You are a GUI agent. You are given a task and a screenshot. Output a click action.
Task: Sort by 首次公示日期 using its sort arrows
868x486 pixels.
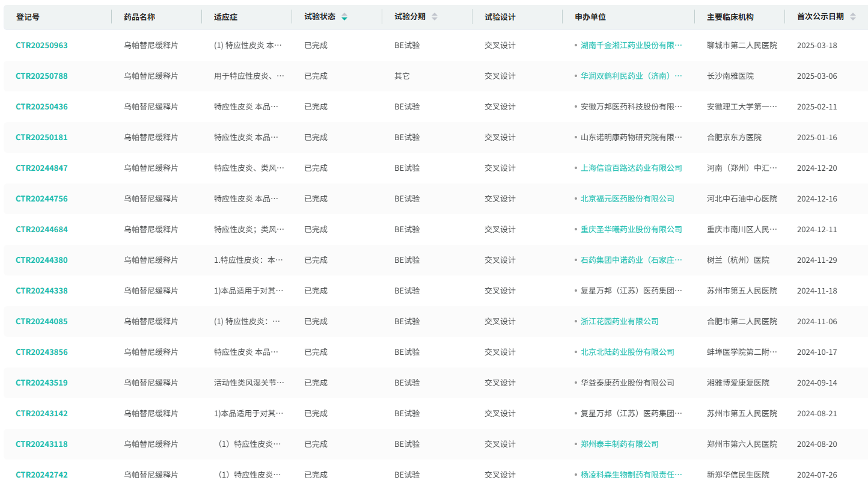pos(853,17)
